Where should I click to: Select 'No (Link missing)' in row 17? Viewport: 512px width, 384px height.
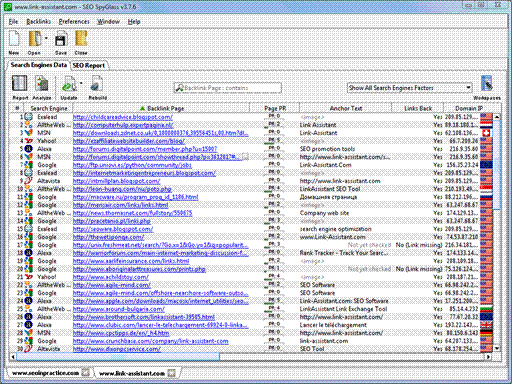419,245
